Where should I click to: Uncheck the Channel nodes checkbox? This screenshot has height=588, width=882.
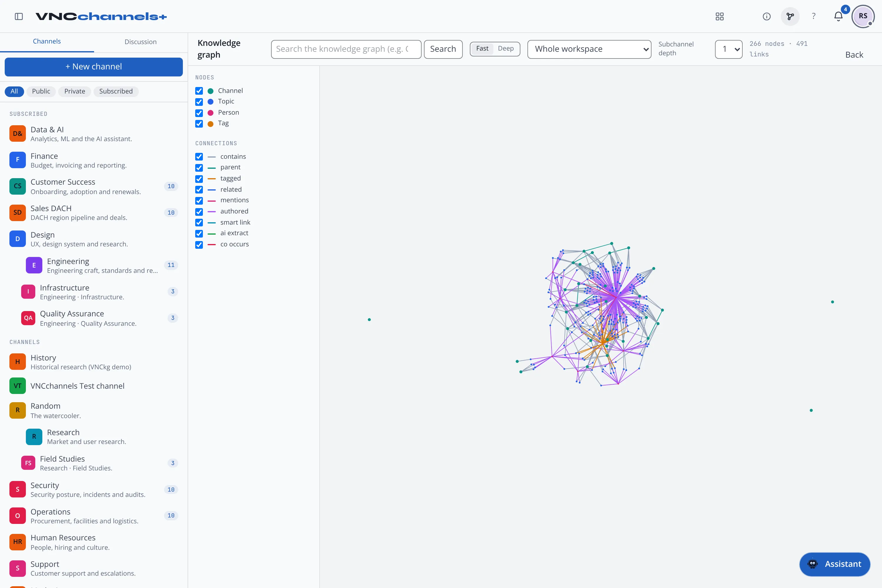(199, 91)
